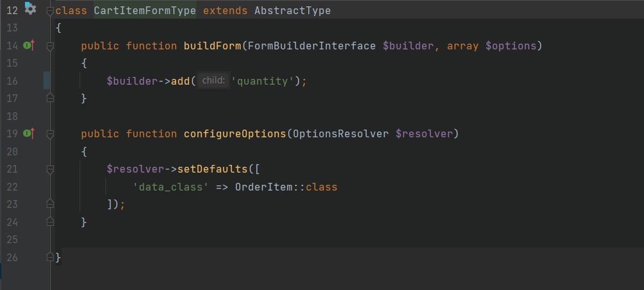Image resolution: width=644 pixels, height=290 pixels.
Task: Click the 'array' type keyword
Action: point(463,46)
